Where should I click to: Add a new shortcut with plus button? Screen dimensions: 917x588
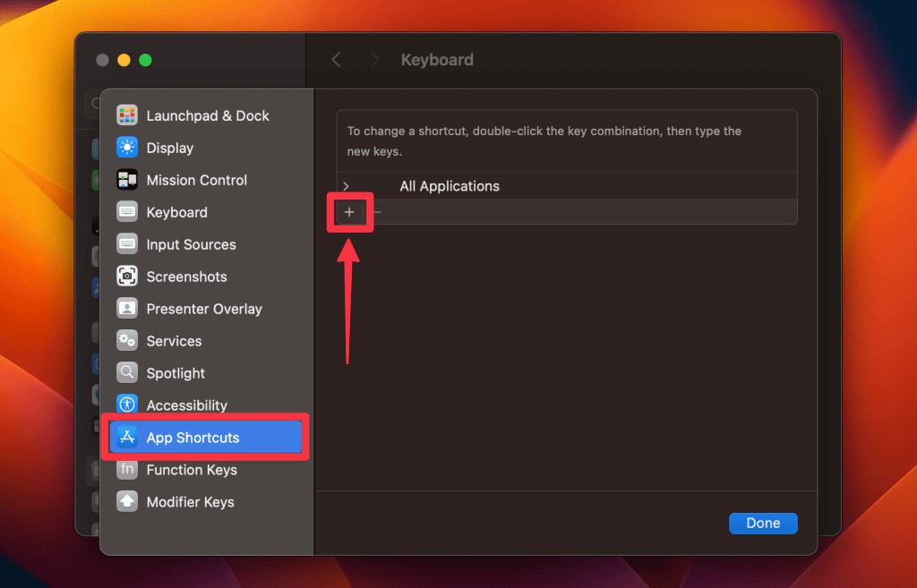(x=349, y=212)
